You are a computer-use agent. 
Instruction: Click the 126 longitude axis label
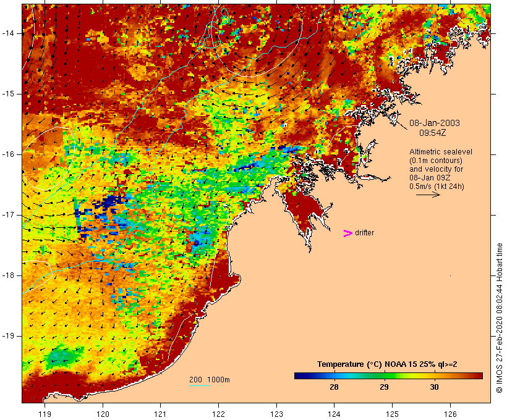pyautogui.click(x=450, y=414)
